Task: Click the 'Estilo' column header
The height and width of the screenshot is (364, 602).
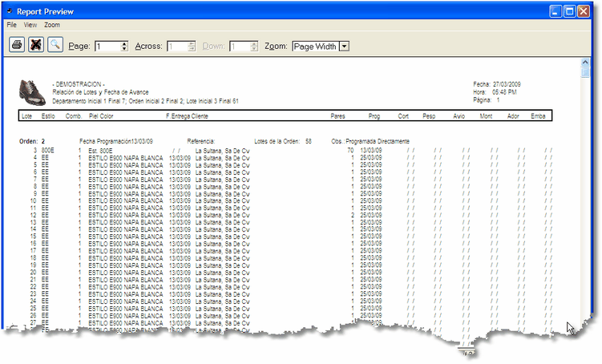Action: click(48, 116)
